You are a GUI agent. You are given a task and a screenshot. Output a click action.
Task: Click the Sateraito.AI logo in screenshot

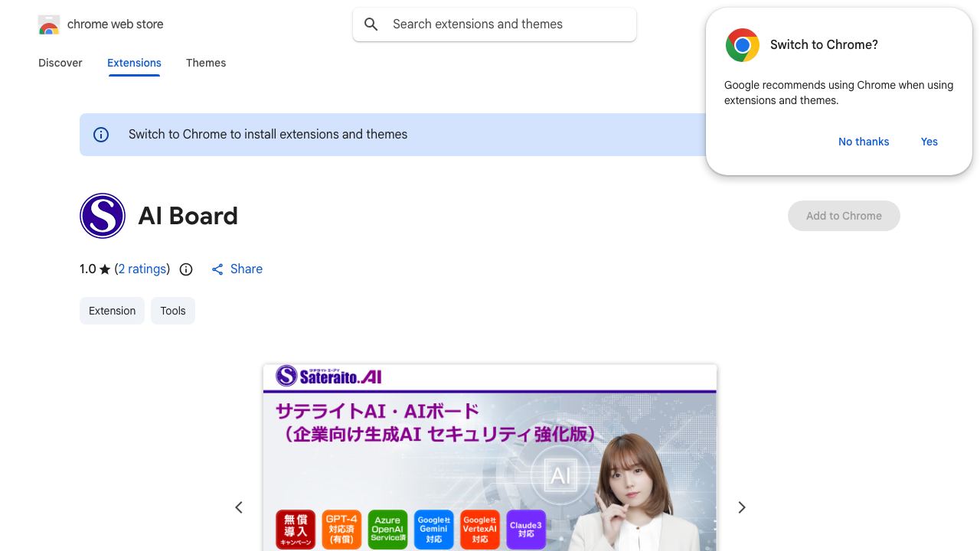coord(329,376)
